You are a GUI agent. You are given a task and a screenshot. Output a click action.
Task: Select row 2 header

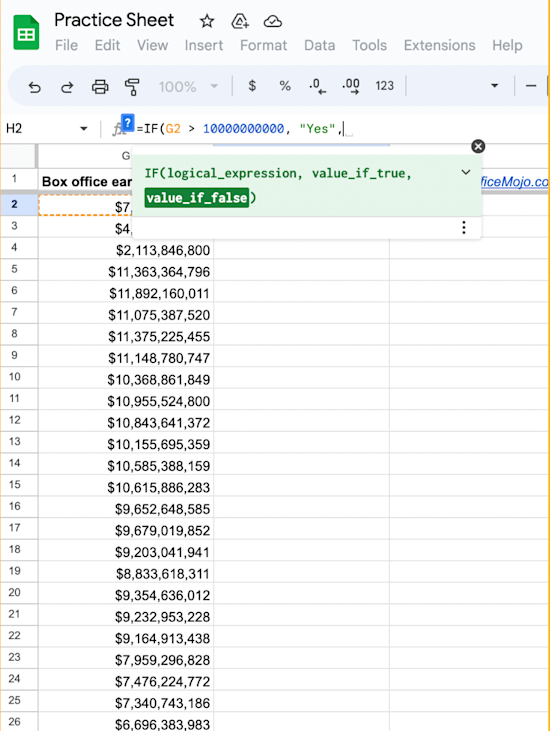click(14, 204)
